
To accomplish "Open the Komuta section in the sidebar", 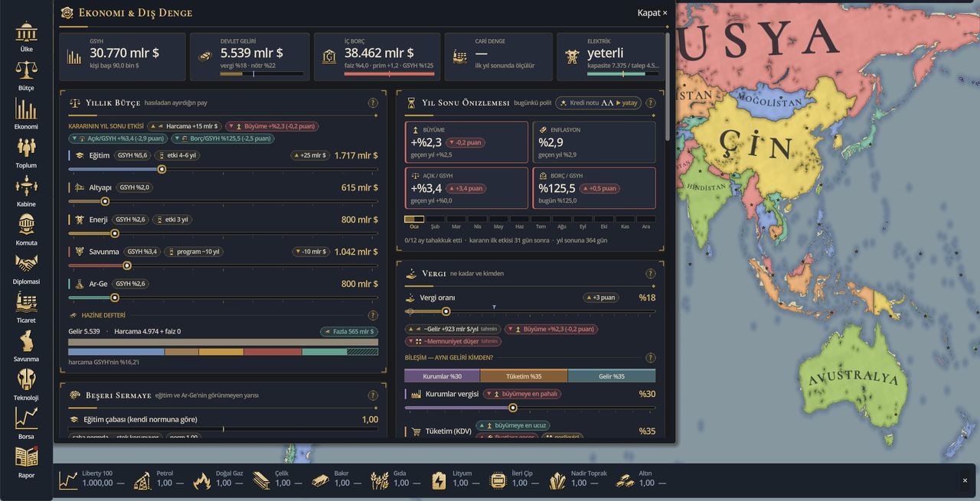I will 26,230.
